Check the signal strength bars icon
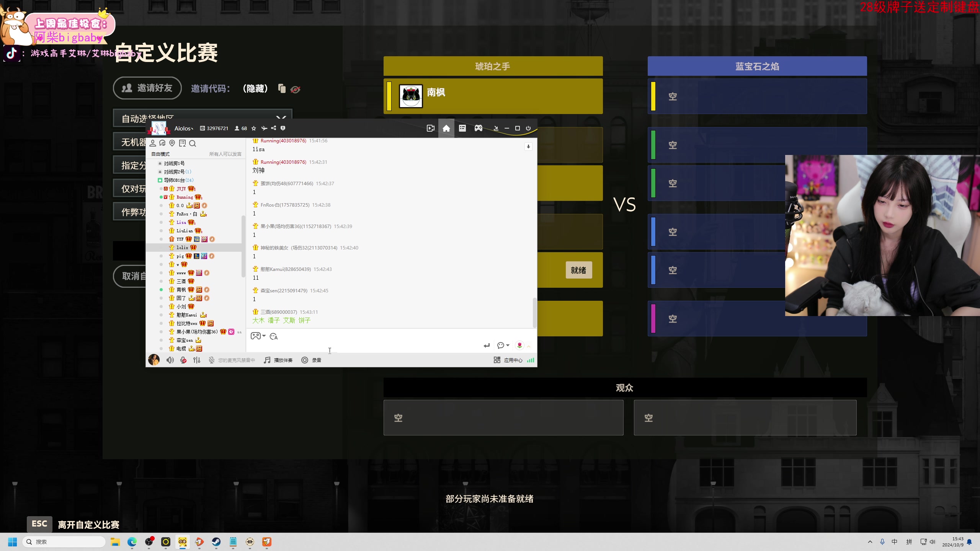The height and width of the screenshot is (551, 980). [531, 360]
